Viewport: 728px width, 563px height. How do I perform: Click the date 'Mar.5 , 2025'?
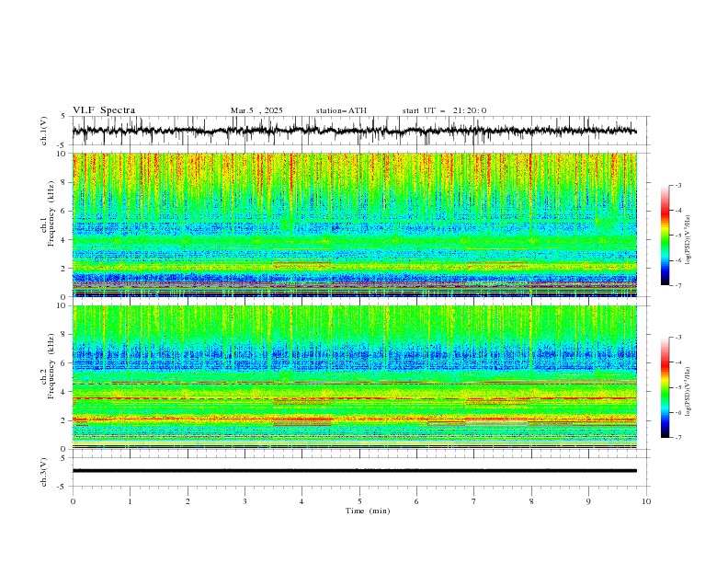click(256, 110)
